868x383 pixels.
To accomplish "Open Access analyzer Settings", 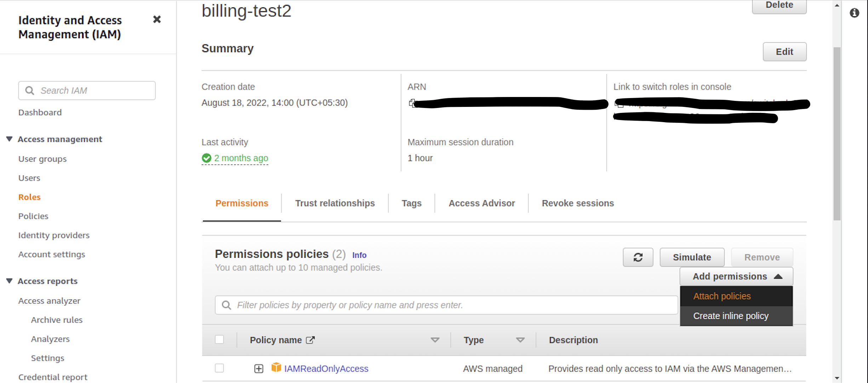I will click(x=48, y=358).
